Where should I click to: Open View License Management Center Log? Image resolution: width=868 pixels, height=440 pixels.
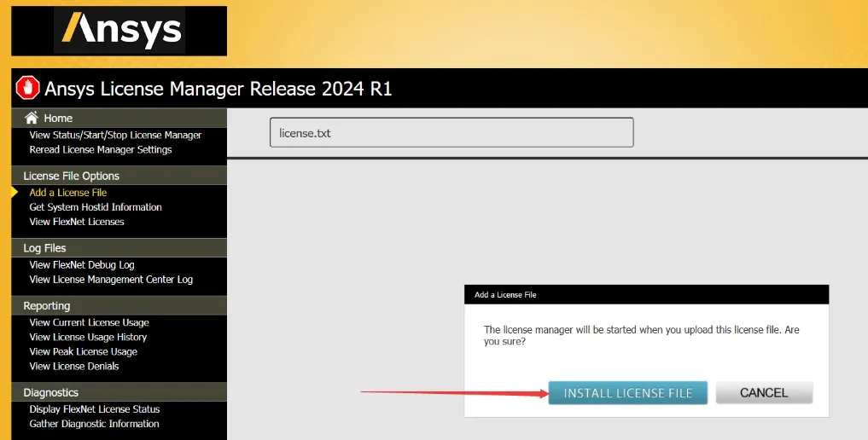coord(111,280)
